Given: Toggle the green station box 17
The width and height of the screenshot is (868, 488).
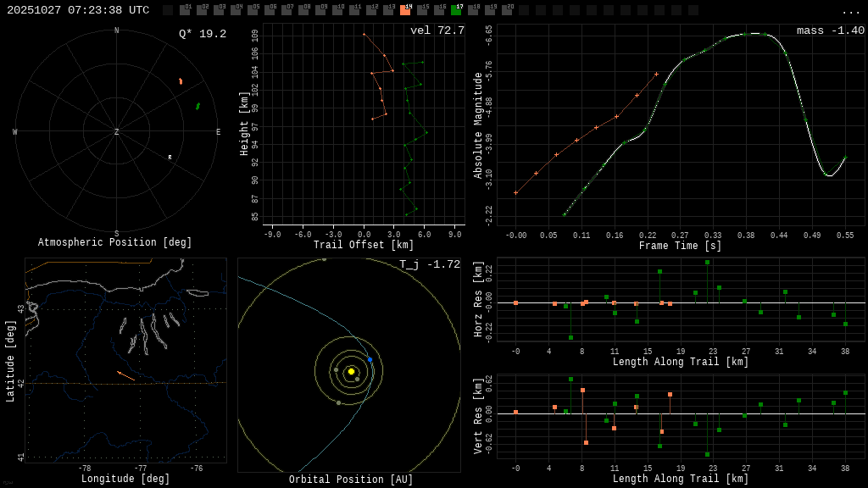Looking at the screenshot, I should [456, 10].
